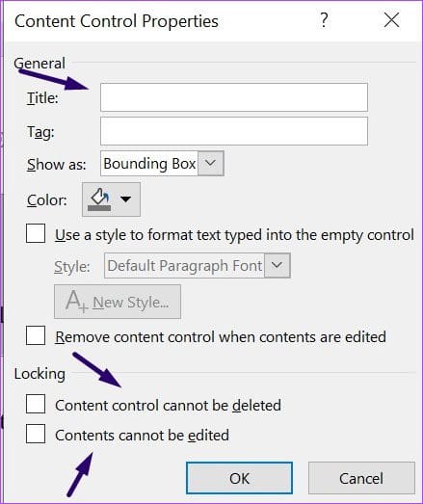423x504 pixels.
Task: Expand the Style dropdown arrow
Action: click(x=278, y=266)
